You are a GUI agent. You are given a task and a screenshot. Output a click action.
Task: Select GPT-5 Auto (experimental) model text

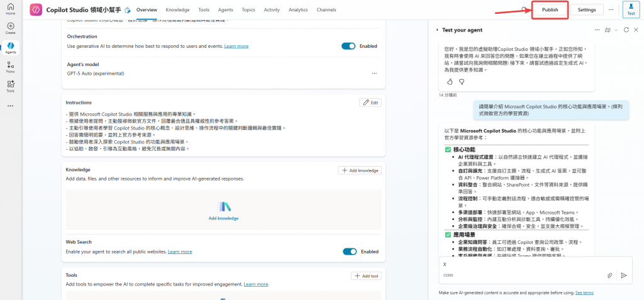tap(96, 74)
